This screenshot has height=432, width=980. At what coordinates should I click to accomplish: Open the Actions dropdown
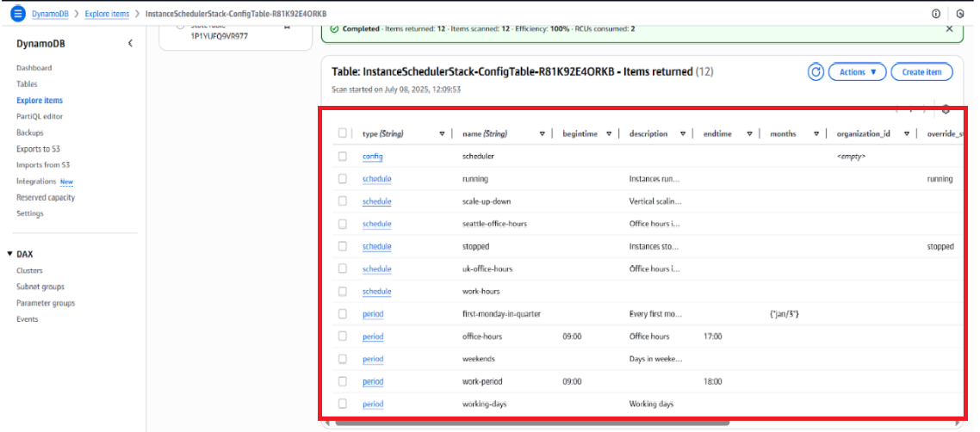pos(858,71)
